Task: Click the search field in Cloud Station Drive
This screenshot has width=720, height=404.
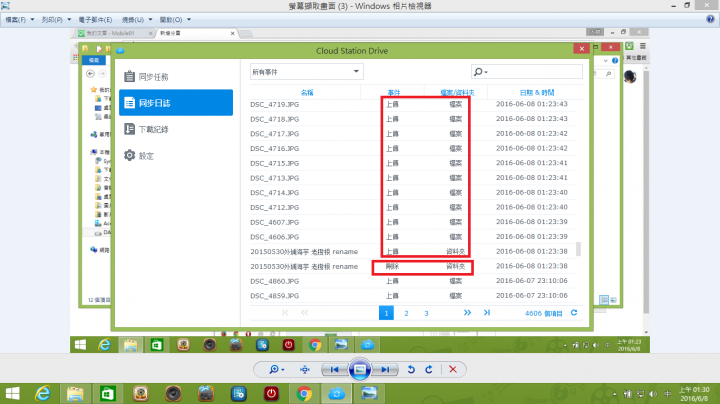Action: 527,72
